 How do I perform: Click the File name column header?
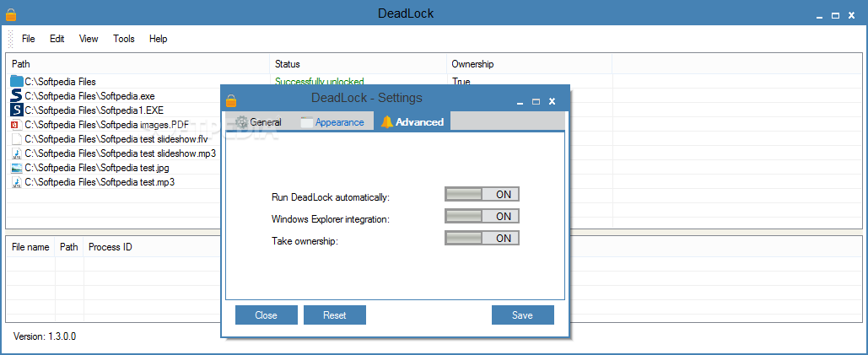(30, 247)
